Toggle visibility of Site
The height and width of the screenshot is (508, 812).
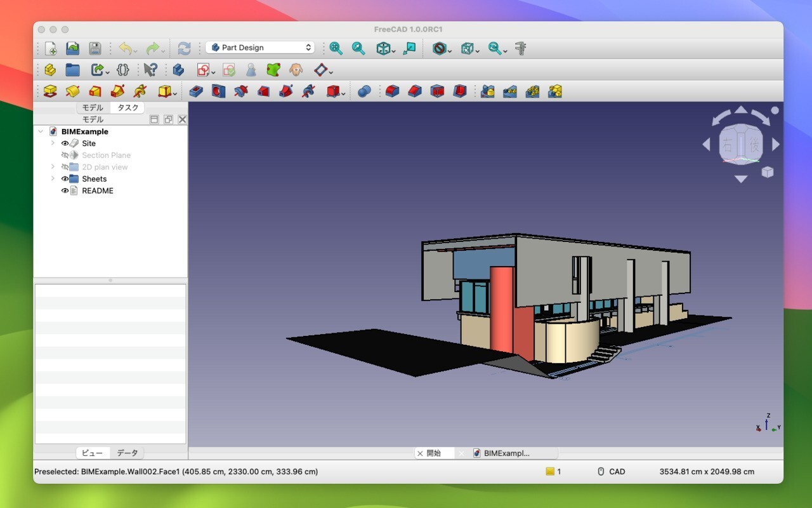click(65, 144)
